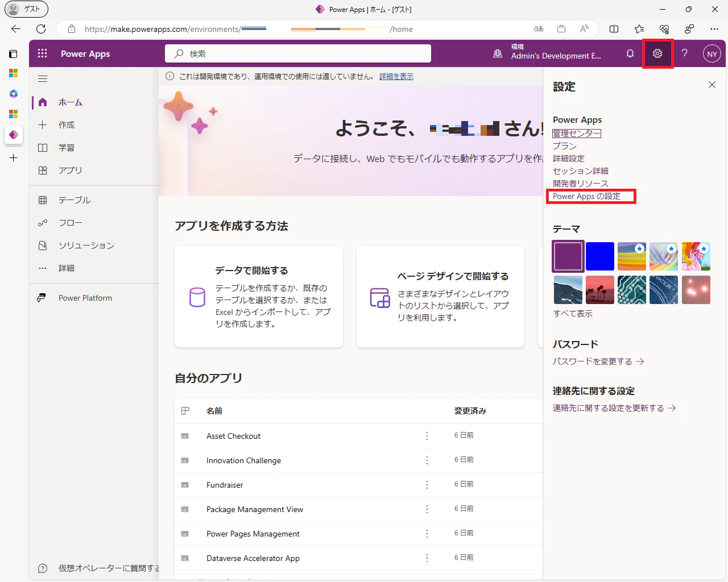Viewport: 728px width, 582px height.
Task: Close the 設定 settings panel
Action: 712,85
